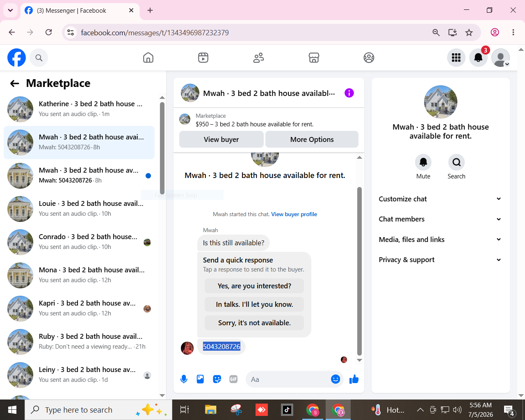The width and height of the screenshot is (525, 420).
Task: Send quick response In talks. I'll let you know.
Action: tap(254, 304)
